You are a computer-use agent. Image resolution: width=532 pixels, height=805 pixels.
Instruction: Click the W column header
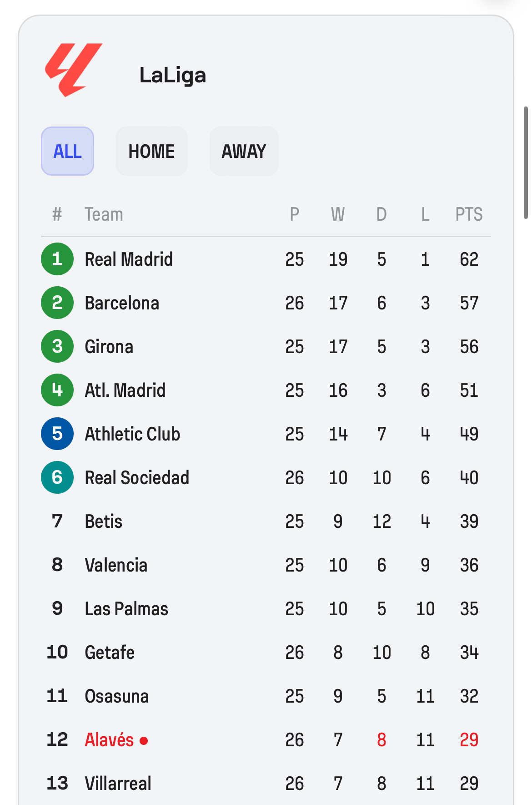coord(338,214)
